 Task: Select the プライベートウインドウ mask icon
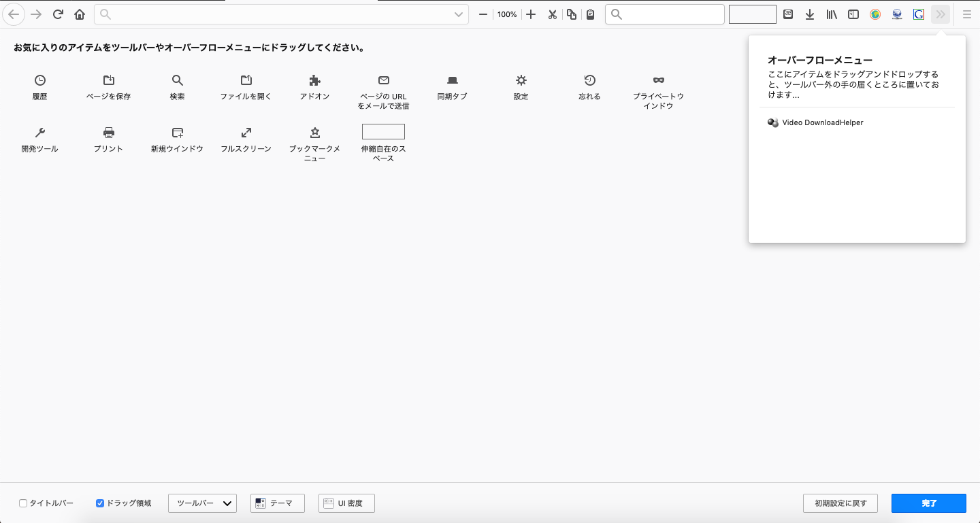pos(658,80)
